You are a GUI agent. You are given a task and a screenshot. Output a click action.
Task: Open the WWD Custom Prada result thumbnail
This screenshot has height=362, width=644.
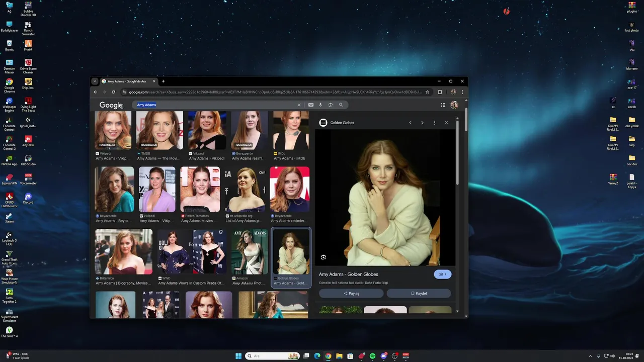point(192,251)
